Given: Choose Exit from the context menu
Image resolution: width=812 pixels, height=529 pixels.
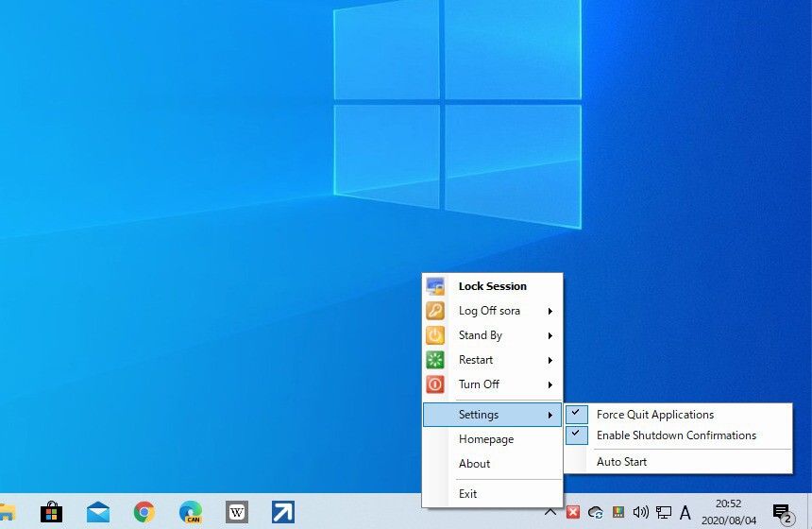Looking at the screenshot, I should click(467, 494).
